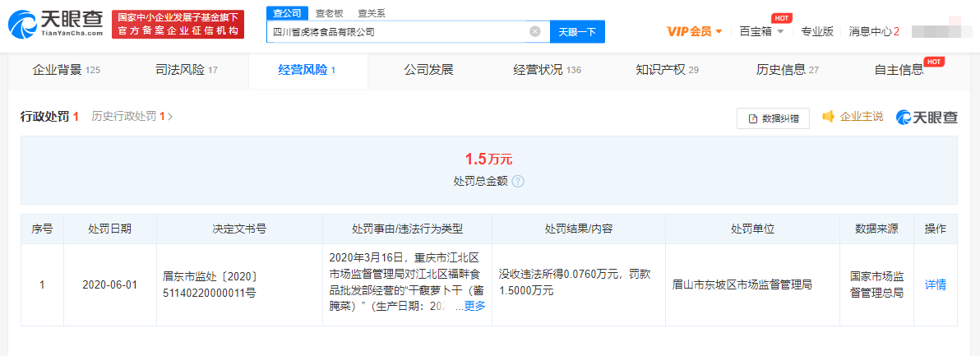Open the 司法风险 tab

pyautogui.click(x=186, y=70)
